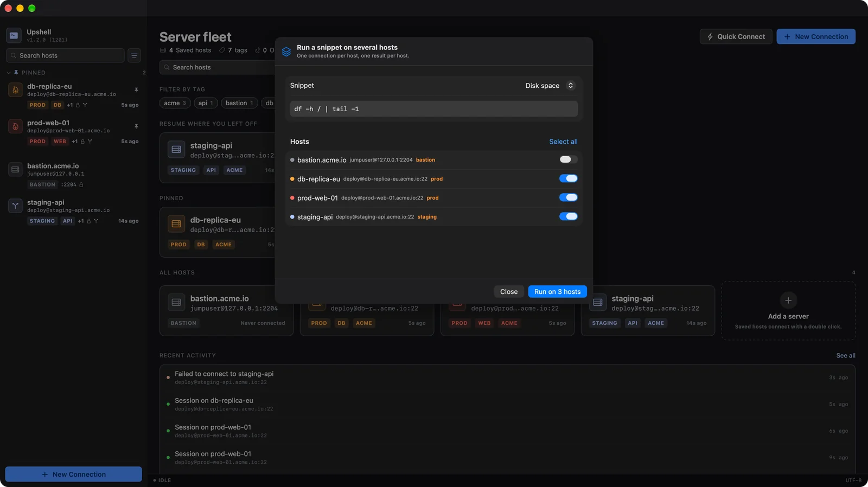This screenshot has width=868, height=487.
Task: Click the layered snippet icon in dialog header
Action: 286,52
